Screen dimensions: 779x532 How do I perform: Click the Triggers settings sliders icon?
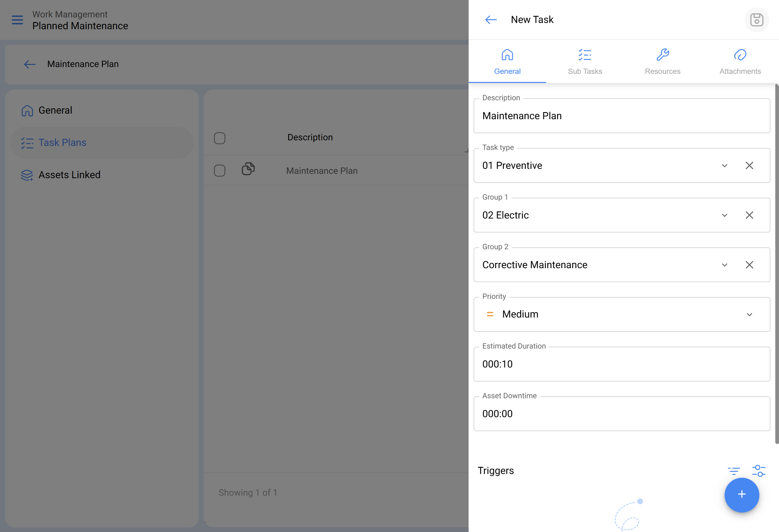coord(758,471)
